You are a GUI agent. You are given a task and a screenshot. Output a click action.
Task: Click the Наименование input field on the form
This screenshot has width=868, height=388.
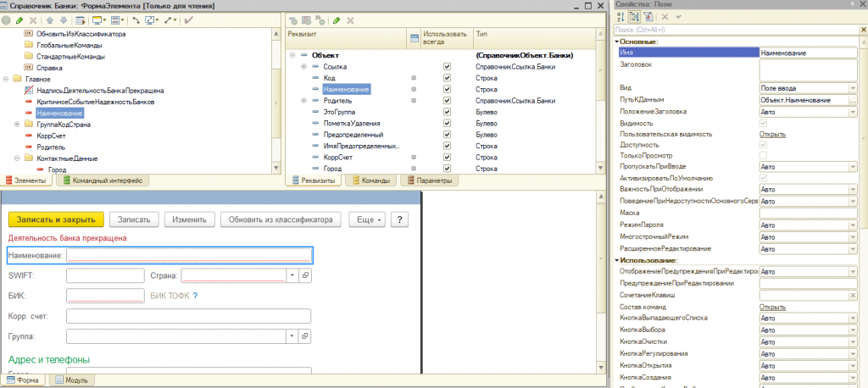[x=189, y=255]
